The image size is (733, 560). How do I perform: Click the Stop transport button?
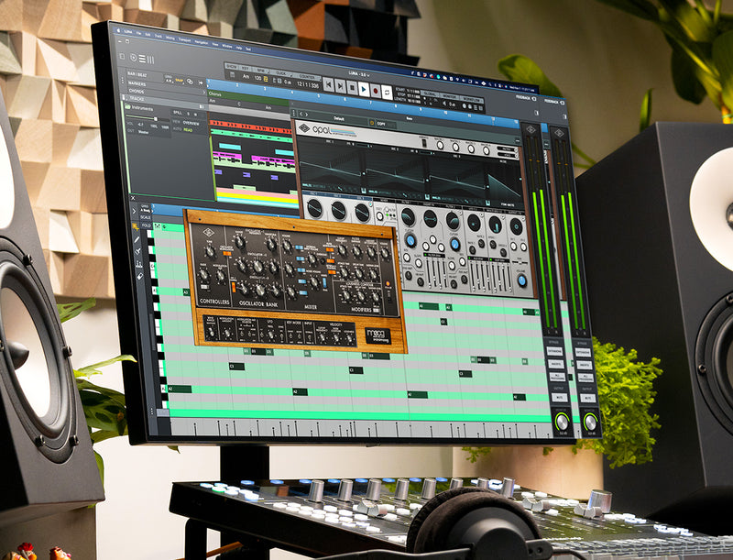[x=352, y=87]
